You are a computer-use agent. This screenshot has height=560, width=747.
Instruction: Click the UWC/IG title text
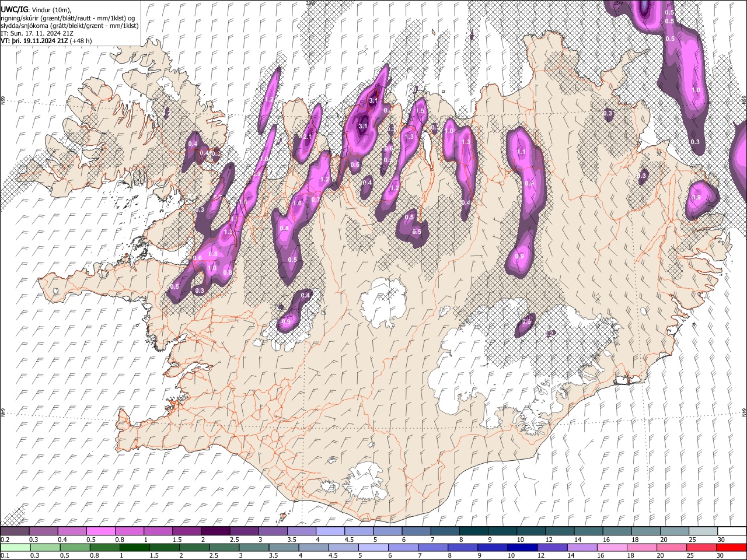pos(14,10)
